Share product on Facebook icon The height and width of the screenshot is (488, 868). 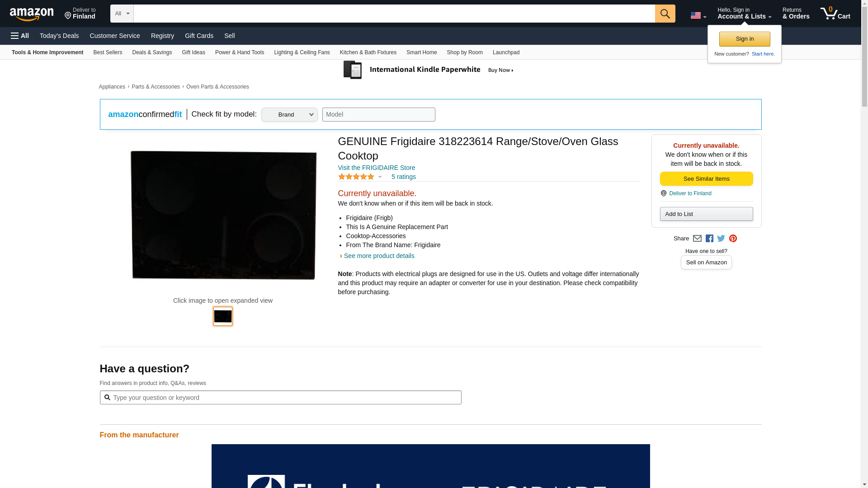[x=709, y=239]
